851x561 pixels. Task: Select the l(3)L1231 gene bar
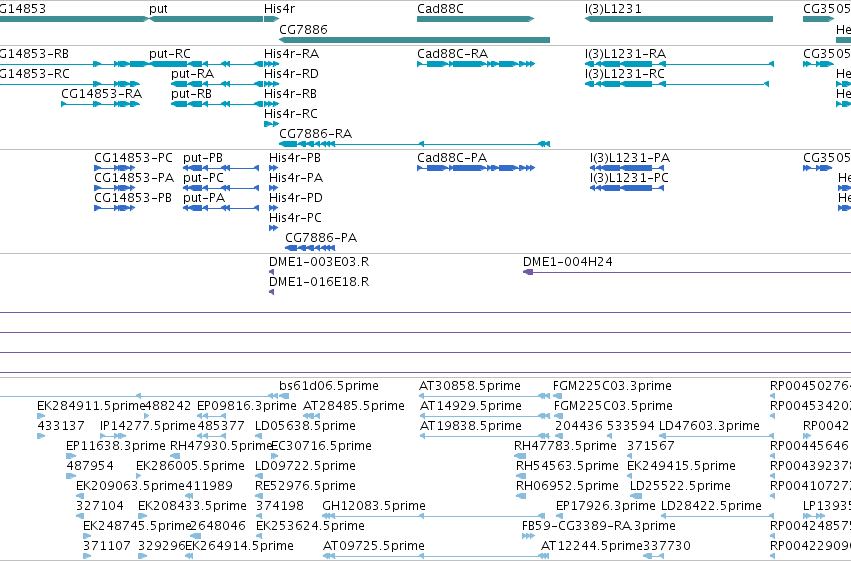[678, 19]
